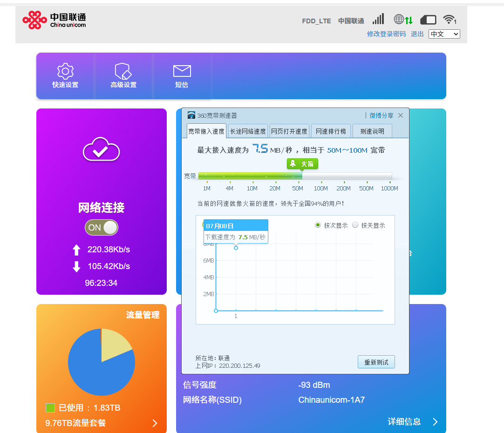Switch to the 网页打开速度 tab
Screen dimensions: 504x433
coord(289,131)
